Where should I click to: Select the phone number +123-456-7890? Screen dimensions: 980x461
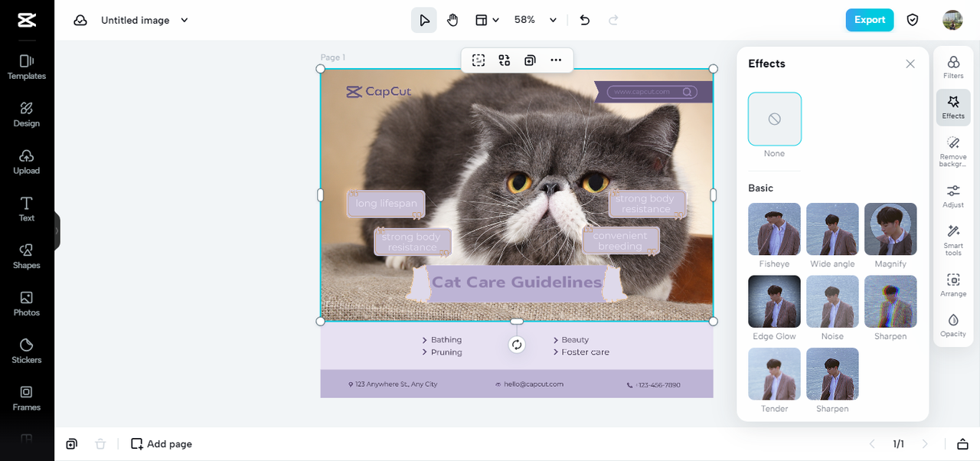pos(658,385)
